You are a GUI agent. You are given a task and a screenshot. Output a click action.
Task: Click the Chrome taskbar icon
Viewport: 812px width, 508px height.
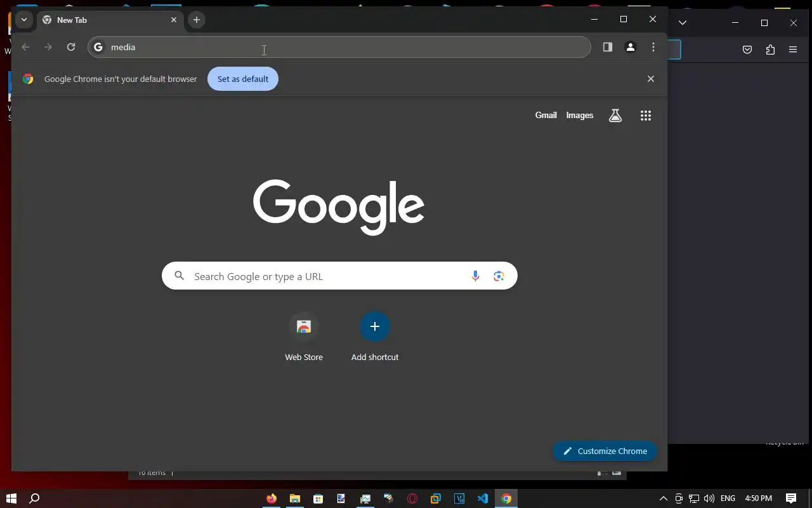click(506, 498)
